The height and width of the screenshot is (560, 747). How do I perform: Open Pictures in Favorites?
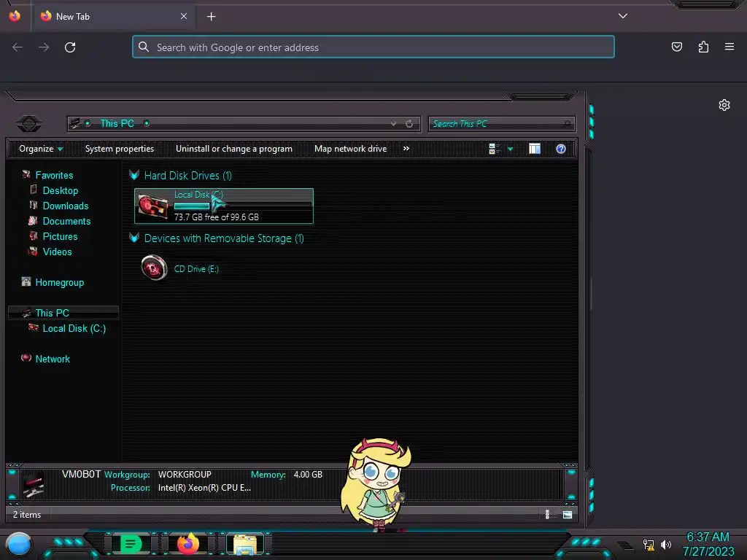[x=60, y=236]
